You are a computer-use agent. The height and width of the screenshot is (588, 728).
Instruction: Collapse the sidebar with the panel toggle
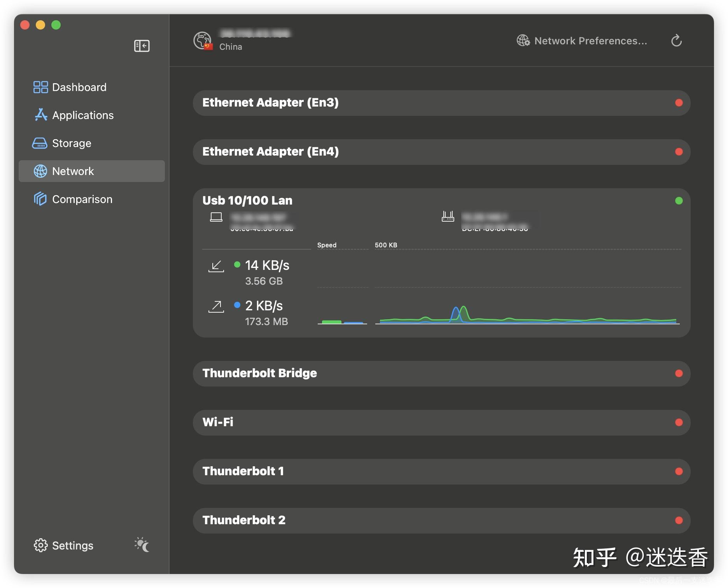(142, 45)
